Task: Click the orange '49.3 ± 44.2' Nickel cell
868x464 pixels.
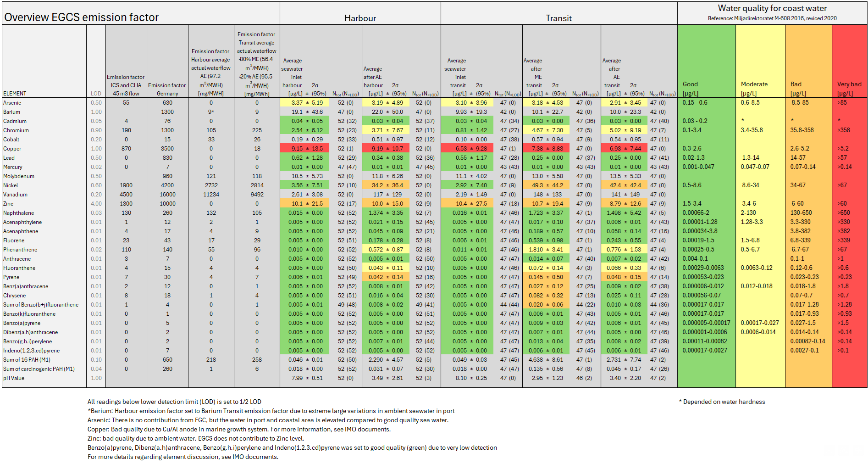Action: coord(546,185)
